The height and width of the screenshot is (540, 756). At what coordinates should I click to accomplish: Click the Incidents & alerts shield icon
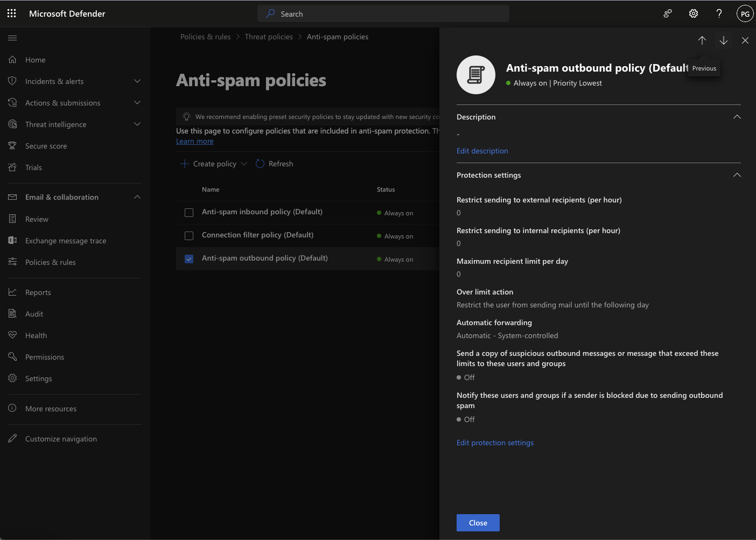click(12, 81)
